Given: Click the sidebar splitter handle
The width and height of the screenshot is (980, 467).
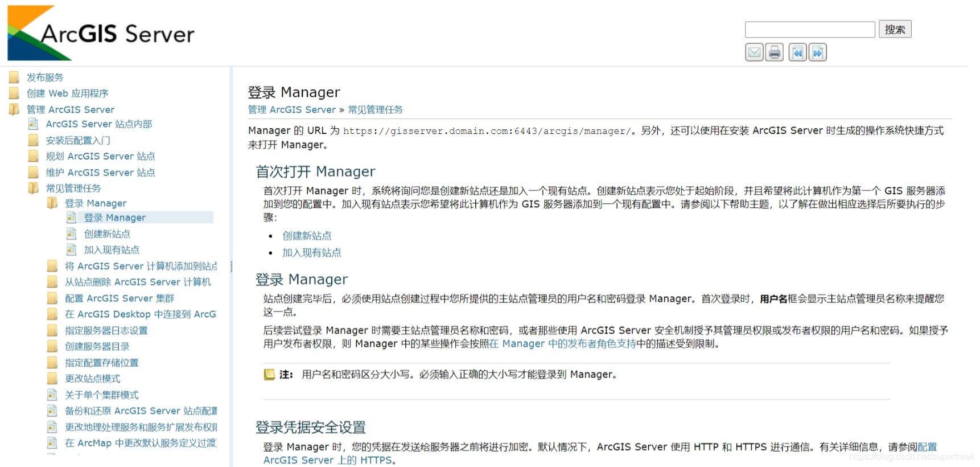Looking at the screenshot, I should point(231,267).
